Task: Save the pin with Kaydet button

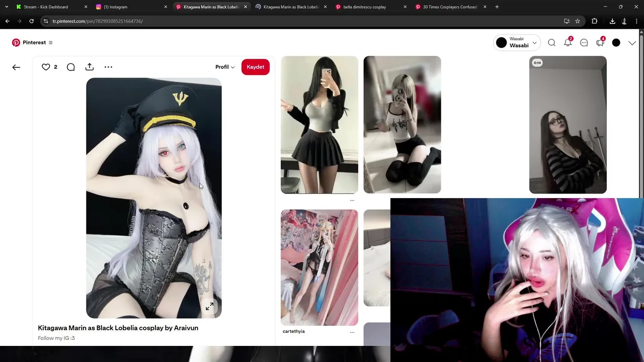Action: (x=256, y=67)
